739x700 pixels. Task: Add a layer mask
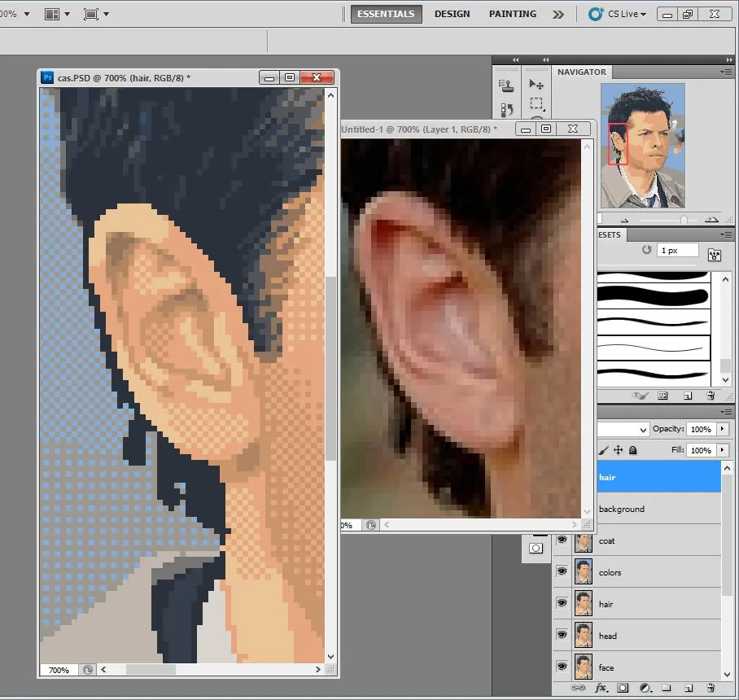(623, 688)
